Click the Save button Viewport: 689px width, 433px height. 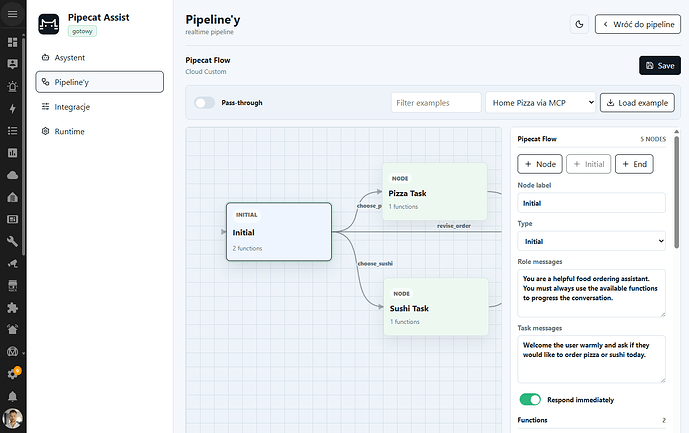[x=660, y=65]
